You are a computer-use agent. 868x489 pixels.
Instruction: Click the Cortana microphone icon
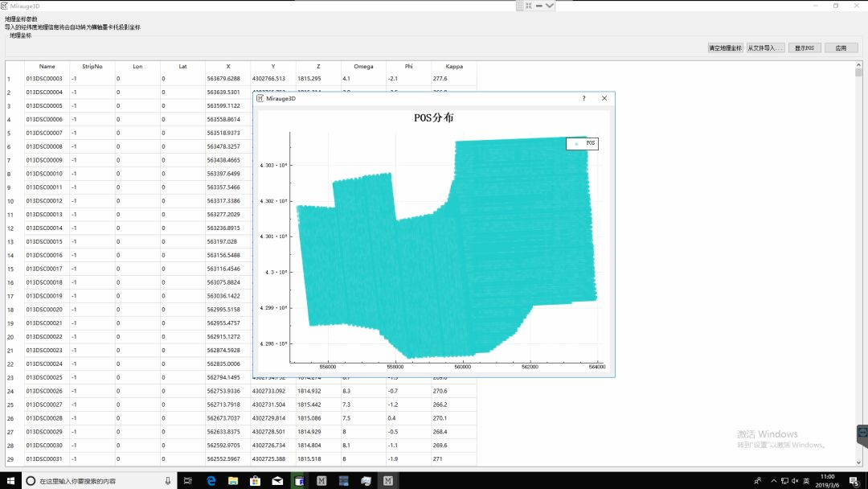(x=167, y=480)
